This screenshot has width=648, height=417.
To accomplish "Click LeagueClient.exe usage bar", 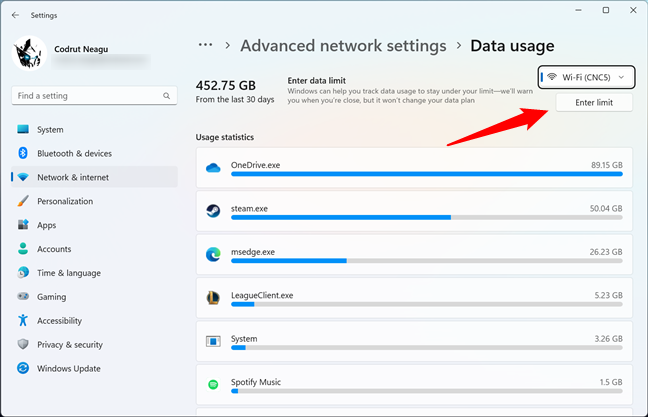I will click(426, 304).
